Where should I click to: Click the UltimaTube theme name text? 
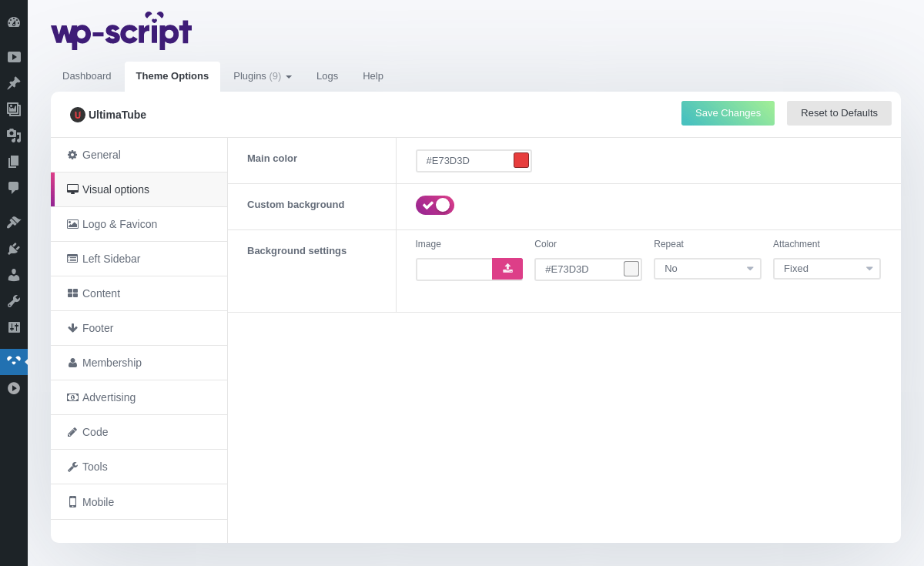[x=117, y=115]
